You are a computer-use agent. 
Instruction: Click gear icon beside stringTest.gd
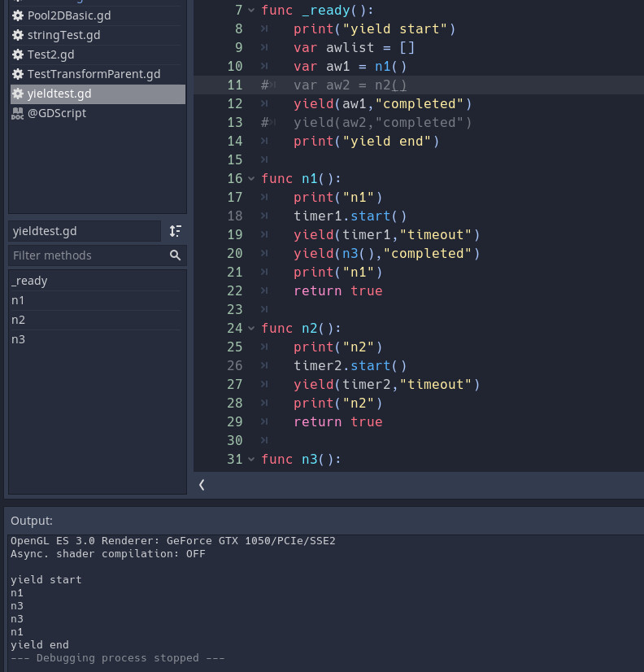click(18, 35)
